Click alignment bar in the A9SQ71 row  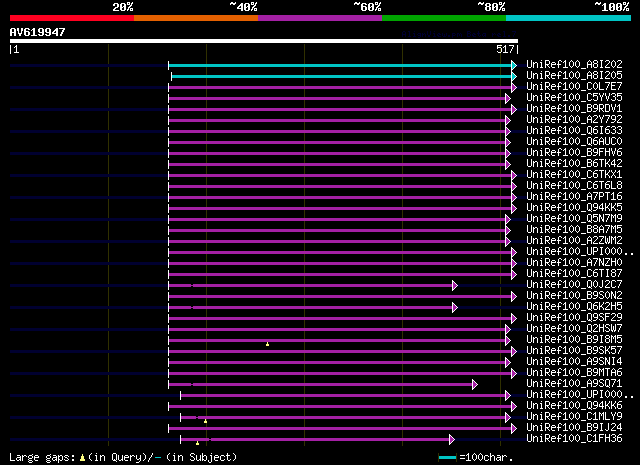323,385
